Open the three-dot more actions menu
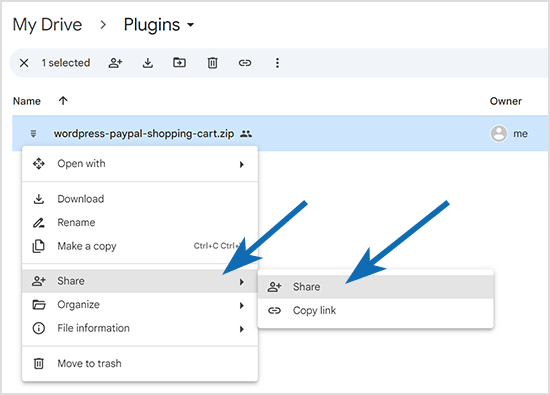The width and height of the screenshot is (550, 395). click(x=277, y=63)
